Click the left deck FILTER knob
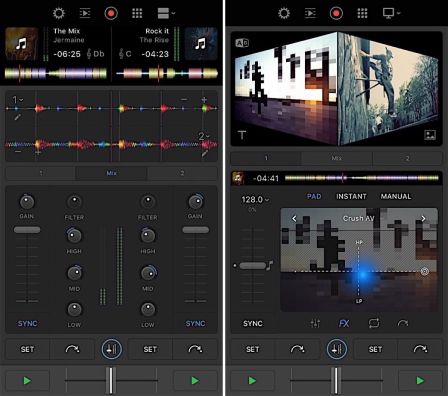448x396 pixels. tap(74, 202)
